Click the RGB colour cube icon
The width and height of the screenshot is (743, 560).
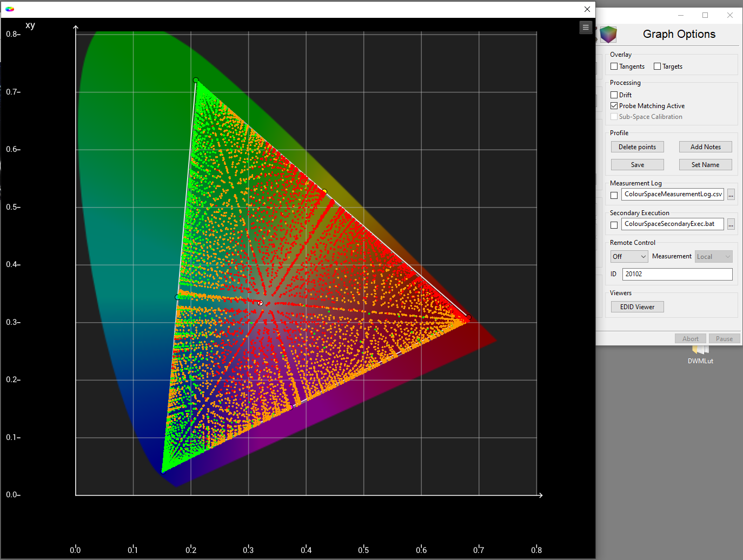[608, 34]
